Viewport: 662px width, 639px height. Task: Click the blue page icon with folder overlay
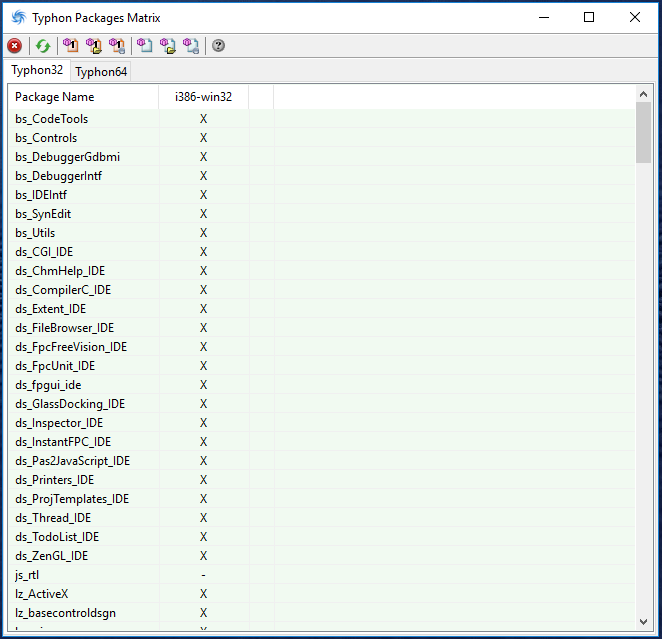click(x=168, y=46)
